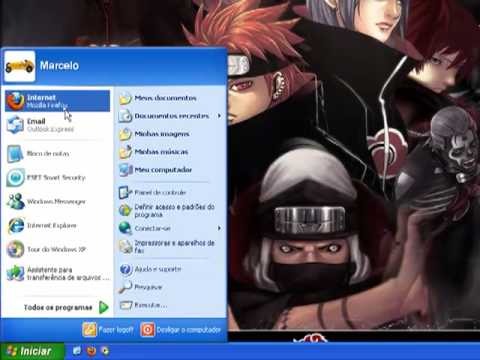Launch Firefox from quick launch bar
The image size is (480, 360).
click(x=91, y=351)
